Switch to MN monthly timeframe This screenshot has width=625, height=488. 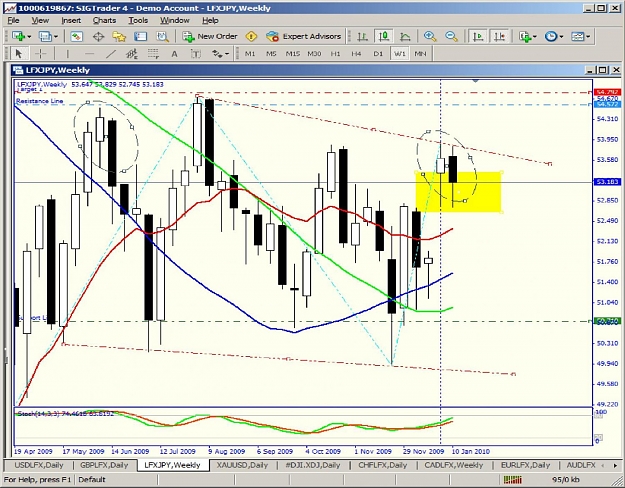[x=421, y=53]
